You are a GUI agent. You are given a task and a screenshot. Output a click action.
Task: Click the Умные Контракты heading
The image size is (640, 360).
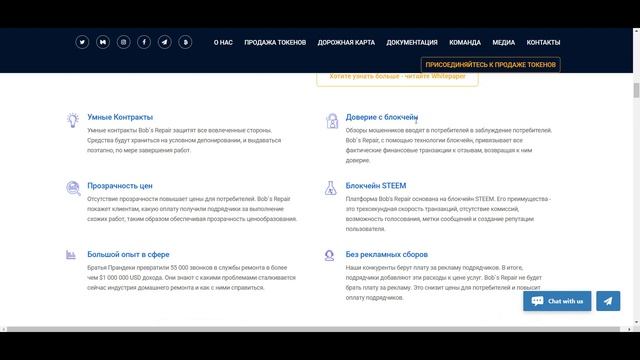tap(120, 117)
